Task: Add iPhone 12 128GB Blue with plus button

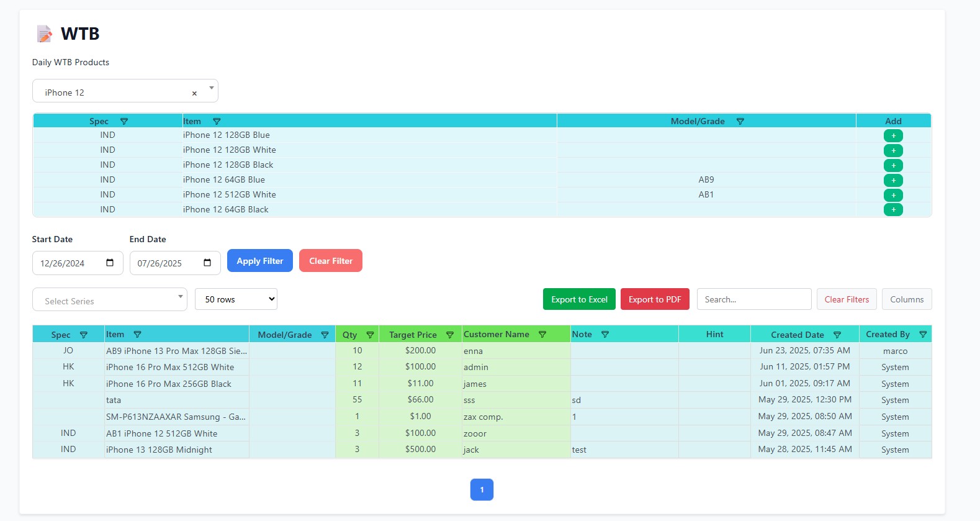Action: click(893, 135)
